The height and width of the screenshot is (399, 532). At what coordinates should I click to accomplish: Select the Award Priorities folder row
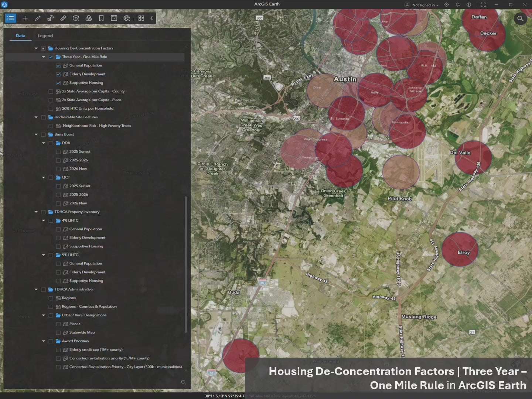(x=75, y=341)
